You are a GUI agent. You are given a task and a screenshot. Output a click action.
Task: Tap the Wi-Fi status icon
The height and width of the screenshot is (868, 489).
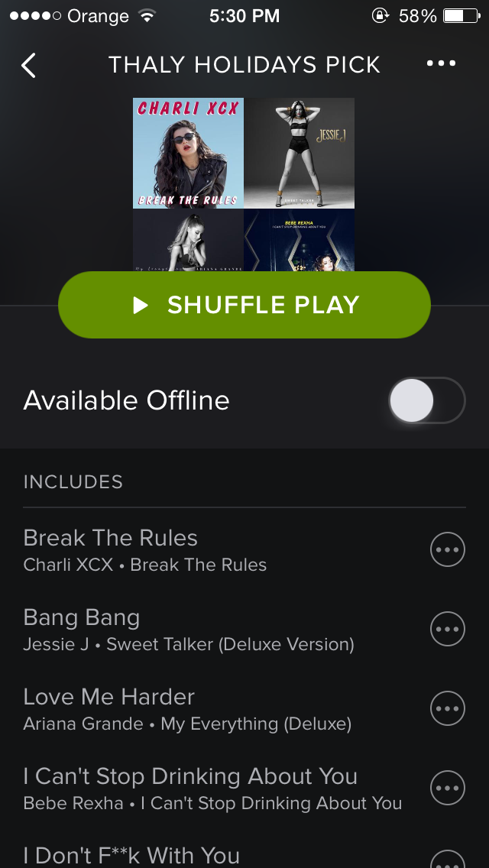tap(147, 16)
